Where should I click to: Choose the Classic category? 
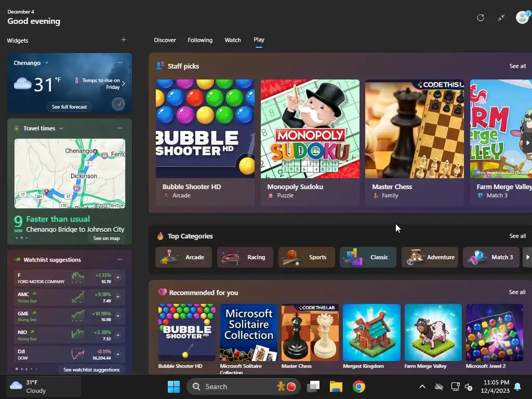tap(368, 257)
